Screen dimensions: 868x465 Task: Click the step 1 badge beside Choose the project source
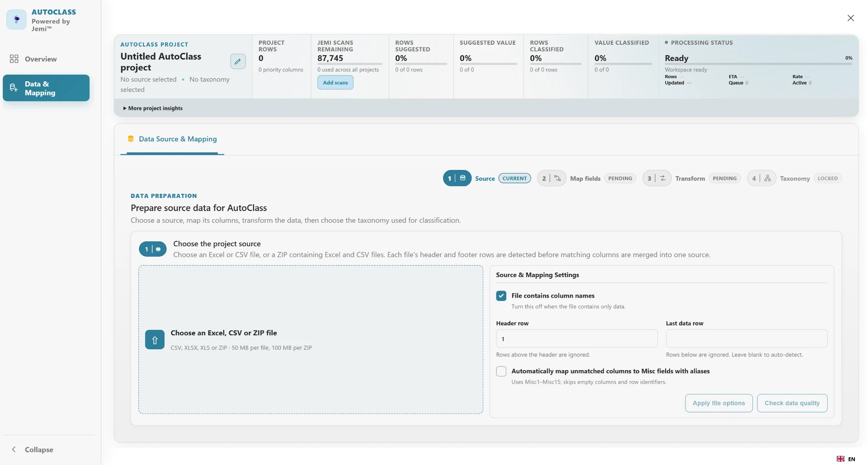point(153,249)
